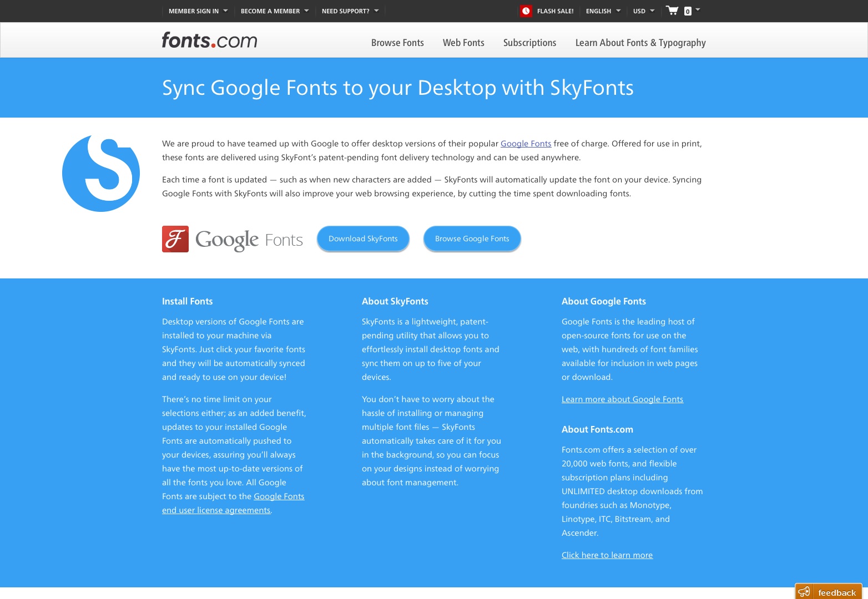Click the red Google Fonts F icon
Image resolution: width=868 pixels, height=599 pixels.
(x=175, y=239)
